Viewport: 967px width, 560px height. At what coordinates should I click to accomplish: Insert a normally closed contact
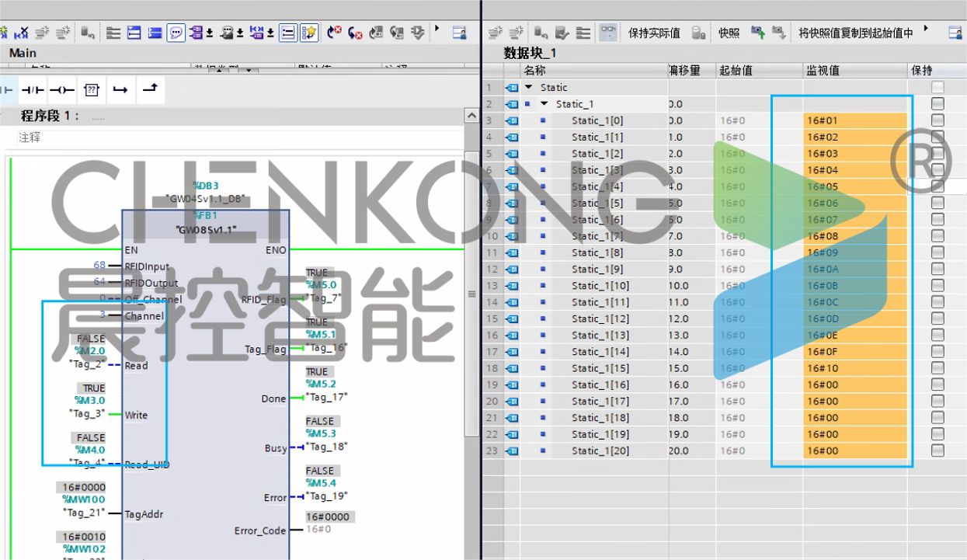click(33, 90)
